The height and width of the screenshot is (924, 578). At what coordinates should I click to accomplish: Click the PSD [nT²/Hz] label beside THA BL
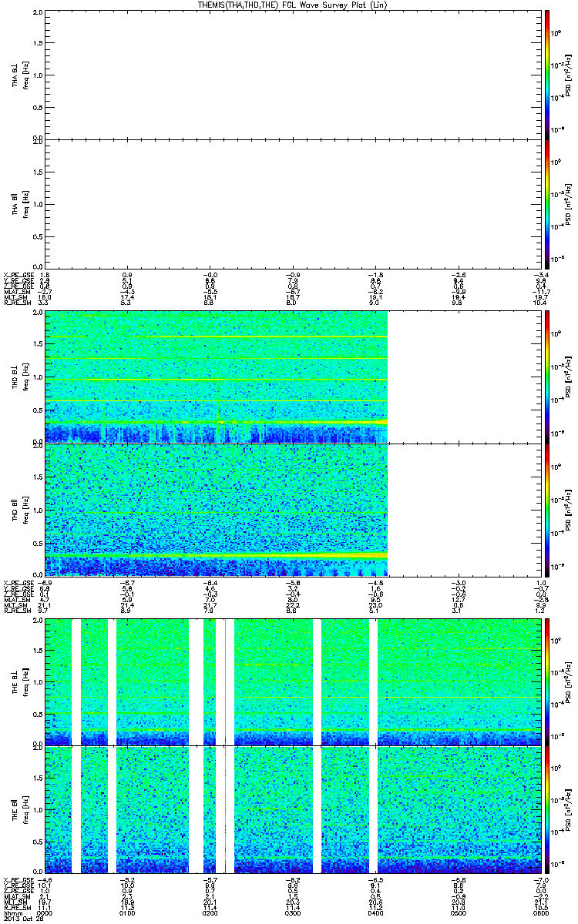pos(569,75)
